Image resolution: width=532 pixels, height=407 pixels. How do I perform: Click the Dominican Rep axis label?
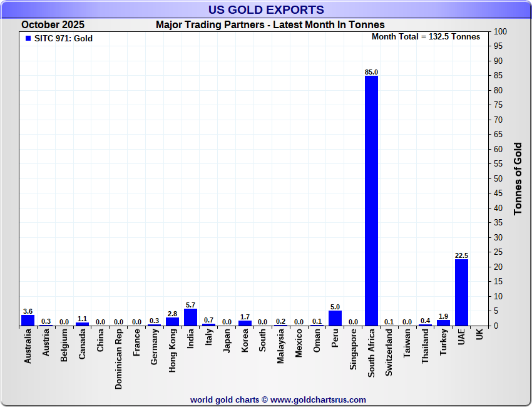tap(118, 359)
